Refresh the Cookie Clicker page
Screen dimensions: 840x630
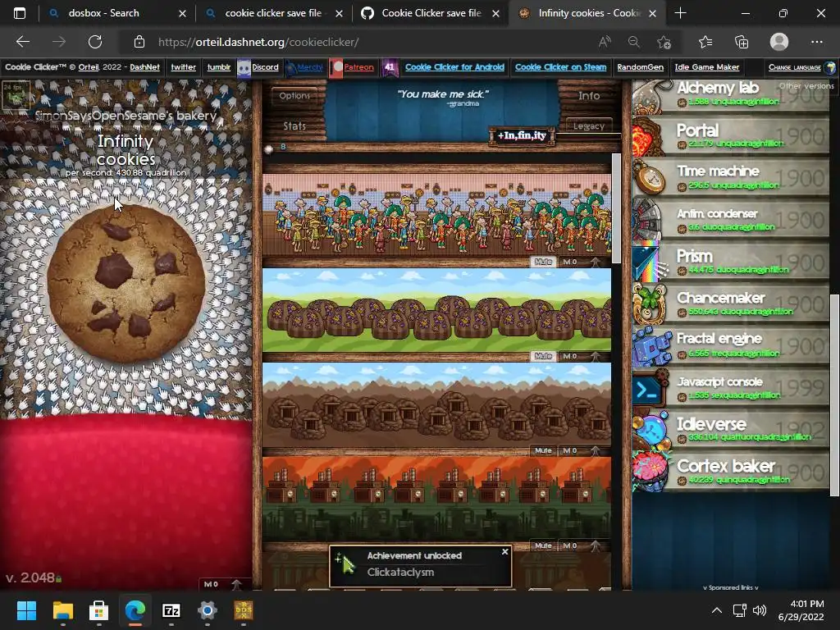(x=95, y=42)
